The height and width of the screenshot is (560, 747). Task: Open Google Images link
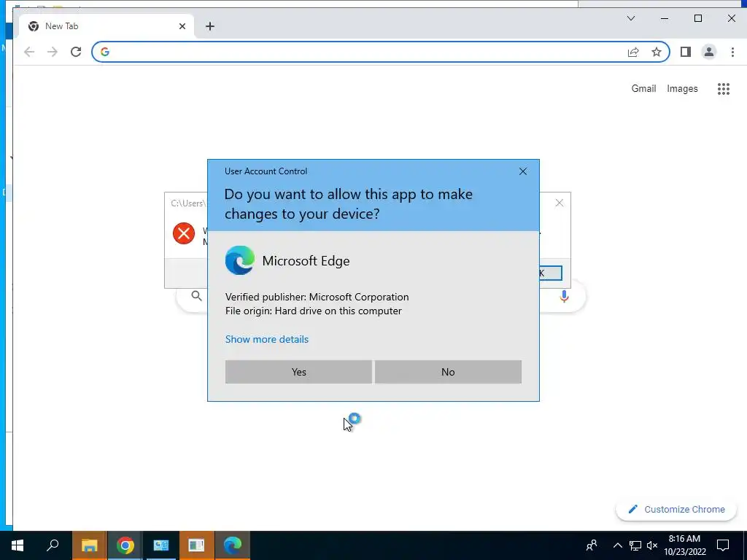pos(682,88)
